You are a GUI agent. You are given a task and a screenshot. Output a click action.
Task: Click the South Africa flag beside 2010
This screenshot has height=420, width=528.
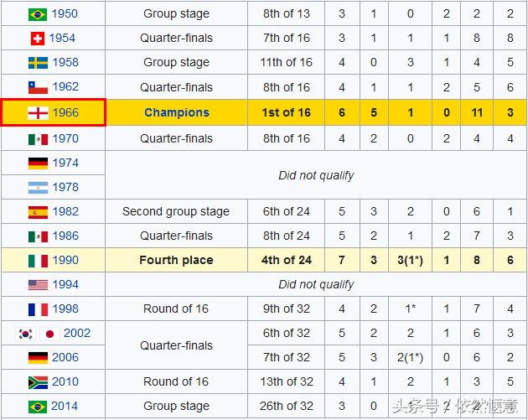[37, 382]
